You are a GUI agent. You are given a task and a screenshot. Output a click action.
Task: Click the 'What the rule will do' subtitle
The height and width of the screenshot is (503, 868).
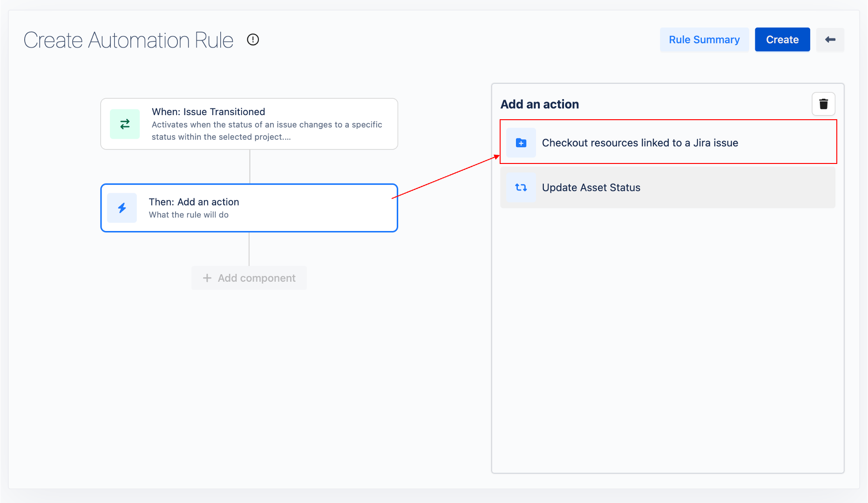[189, 215]
